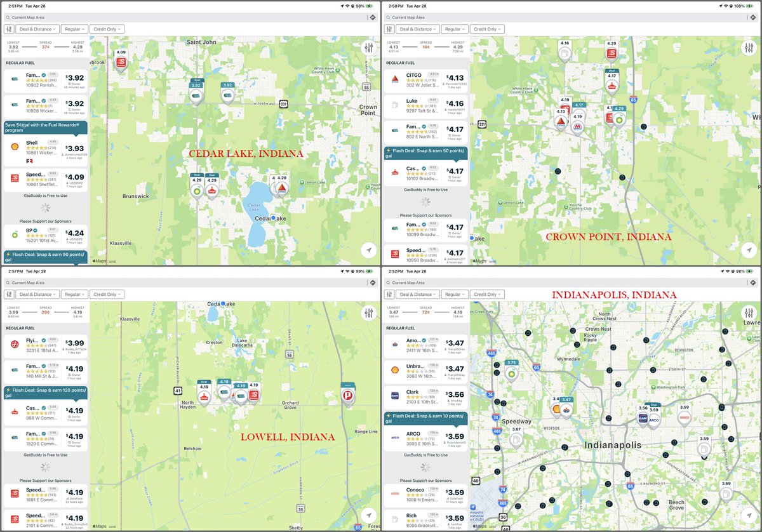This screenshot has width=762, height=532.
Task: Tap Speedway 4.19 map pin in Lowell panel
Action: (x=253, y=392)
